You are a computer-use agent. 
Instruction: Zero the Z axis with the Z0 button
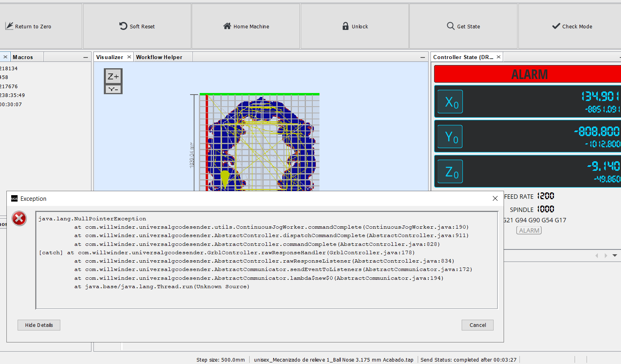coord(450,171)
